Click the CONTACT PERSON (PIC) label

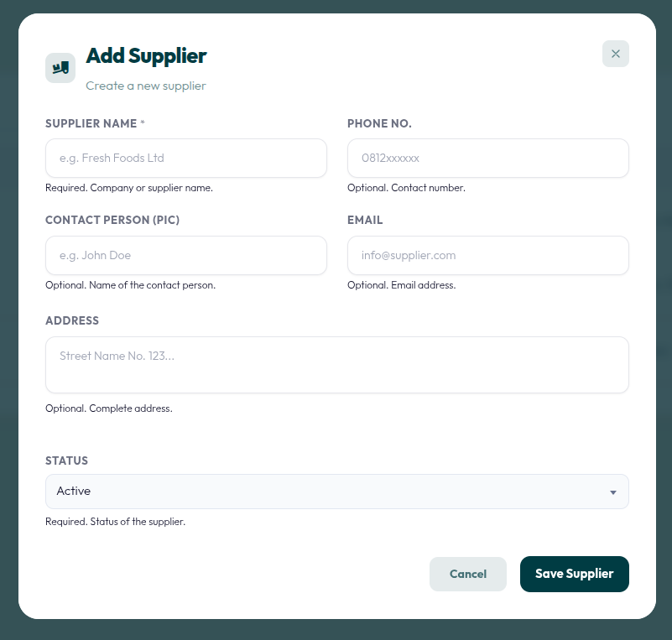point(112,220)
